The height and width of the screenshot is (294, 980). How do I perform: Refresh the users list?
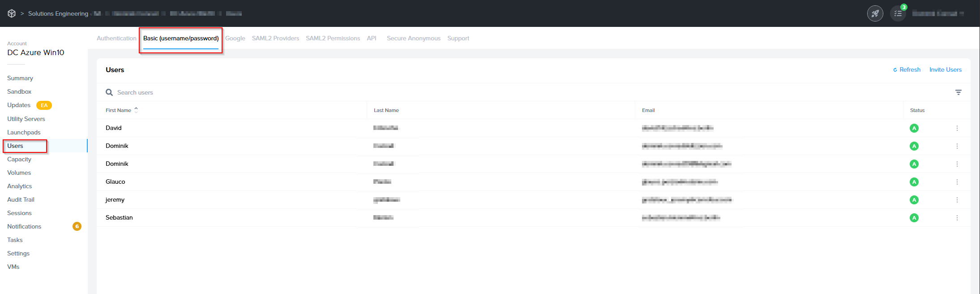coord(907,70)
